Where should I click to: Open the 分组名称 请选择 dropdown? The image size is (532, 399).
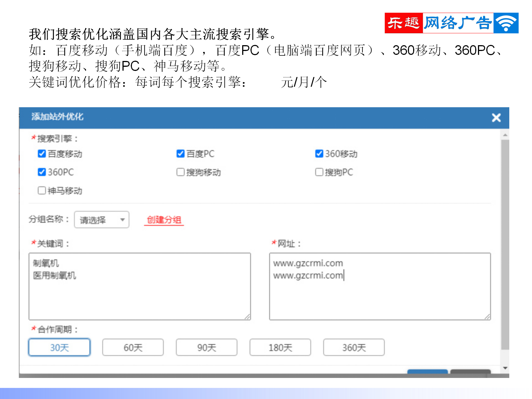click(102, 220)
